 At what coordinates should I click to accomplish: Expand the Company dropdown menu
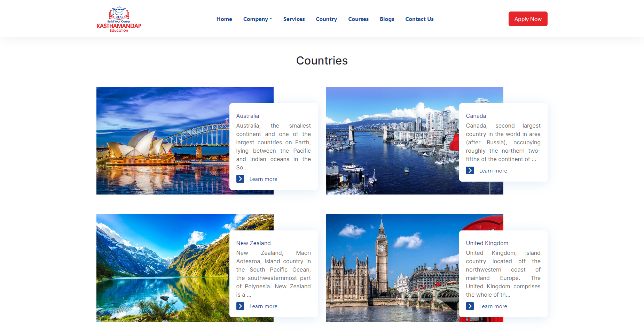258,19
